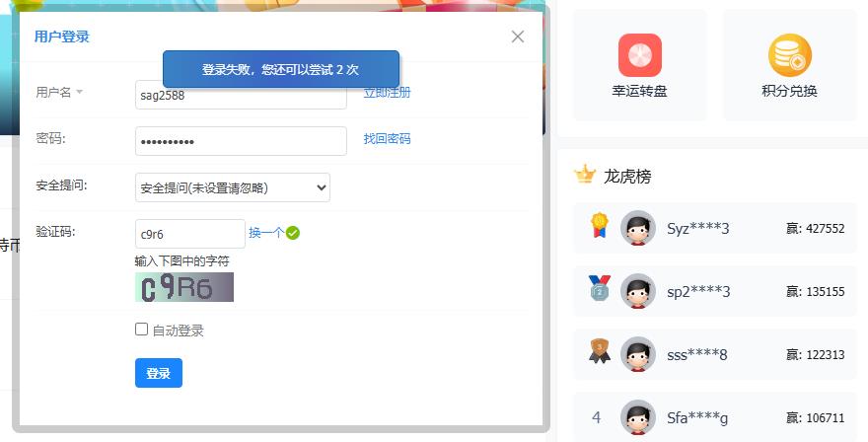Open the points exchange (积分兑换) coin icon
Screen dimensions: 868x442
tap(789, 55)
